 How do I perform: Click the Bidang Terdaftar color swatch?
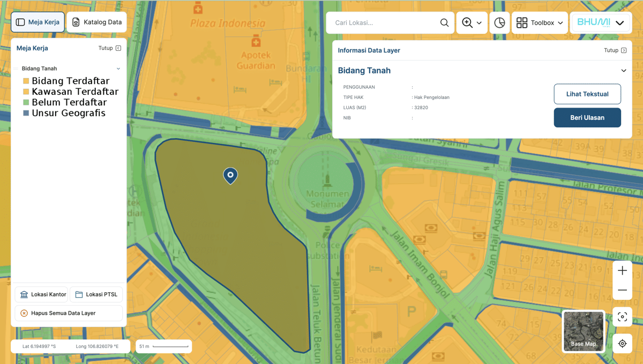point(26,81)
